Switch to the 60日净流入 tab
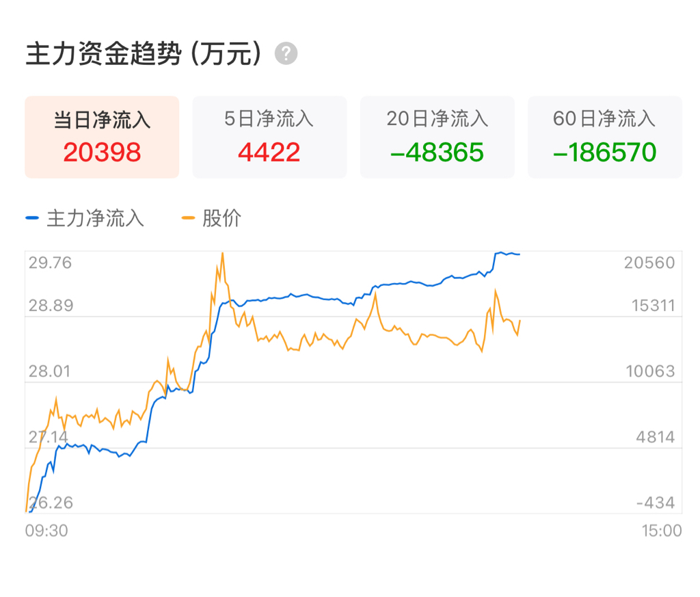Image resolution: width=700 pixels, height=597 pixels. click(x=604, y=137)
